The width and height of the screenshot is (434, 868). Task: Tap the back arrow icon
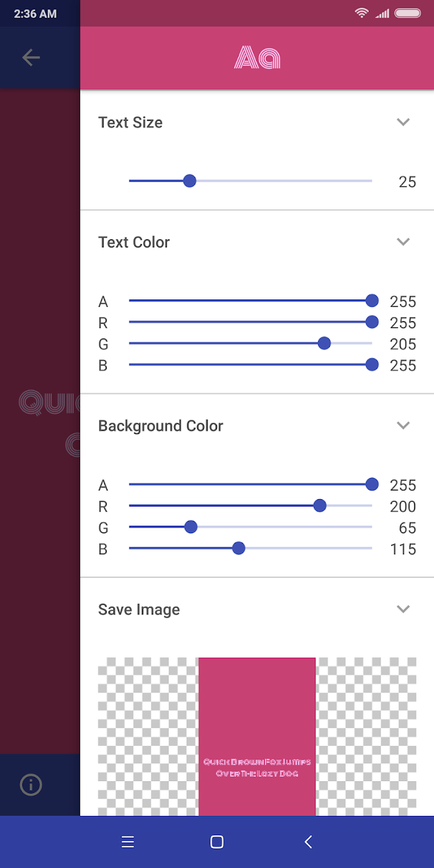click(x=30, y=58)
